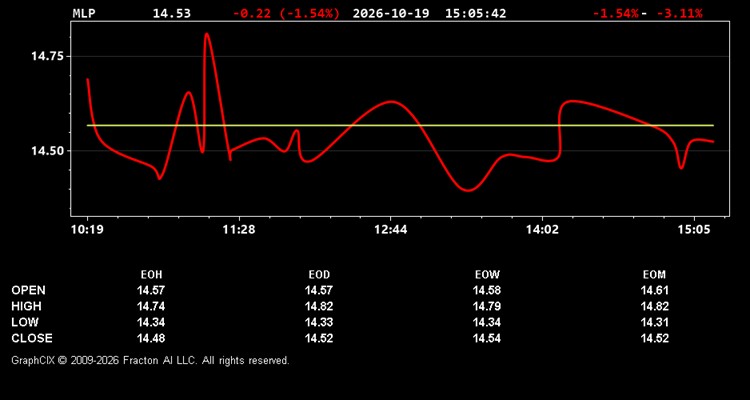
Task: Click the GraphCIX copyright notice
Action: [150, 360]
